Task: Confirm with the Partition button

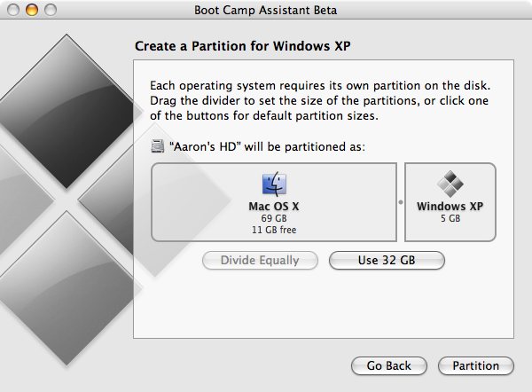Action: pos(475,365)
